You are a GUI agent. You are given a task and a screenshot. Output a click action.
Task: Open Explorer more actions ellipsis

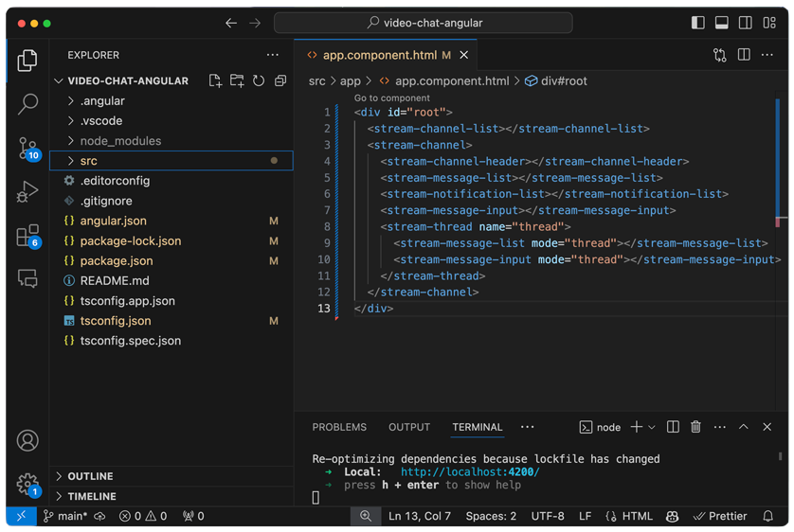click(x=273, y=55)
